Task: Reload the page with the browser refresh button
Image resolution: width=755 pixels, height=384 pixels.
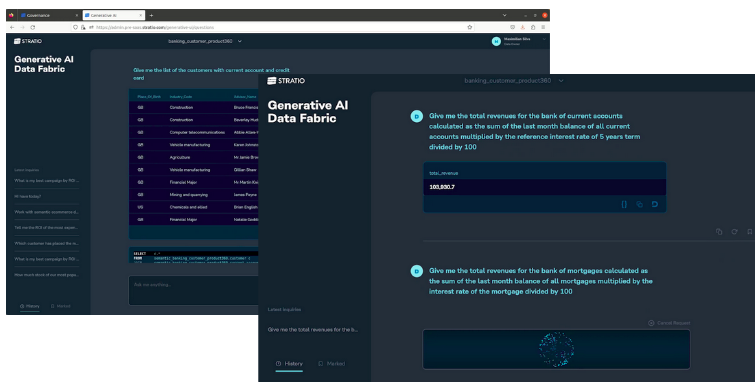Action: point(32,27)
